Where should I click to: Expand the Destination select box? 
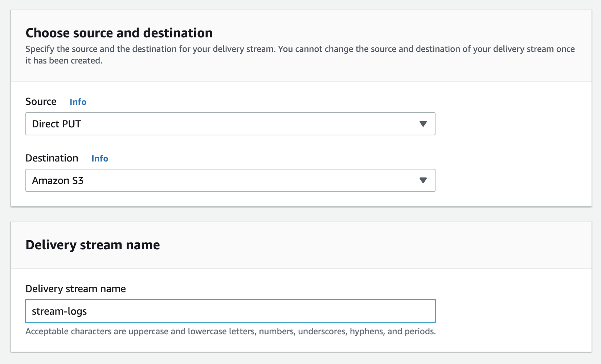tap(230, 180)
